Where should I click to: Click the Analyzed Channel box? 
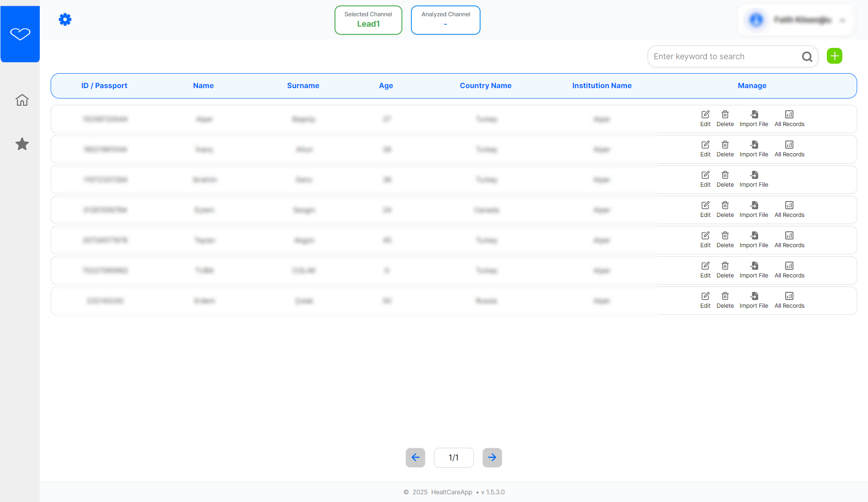point(445,20)
